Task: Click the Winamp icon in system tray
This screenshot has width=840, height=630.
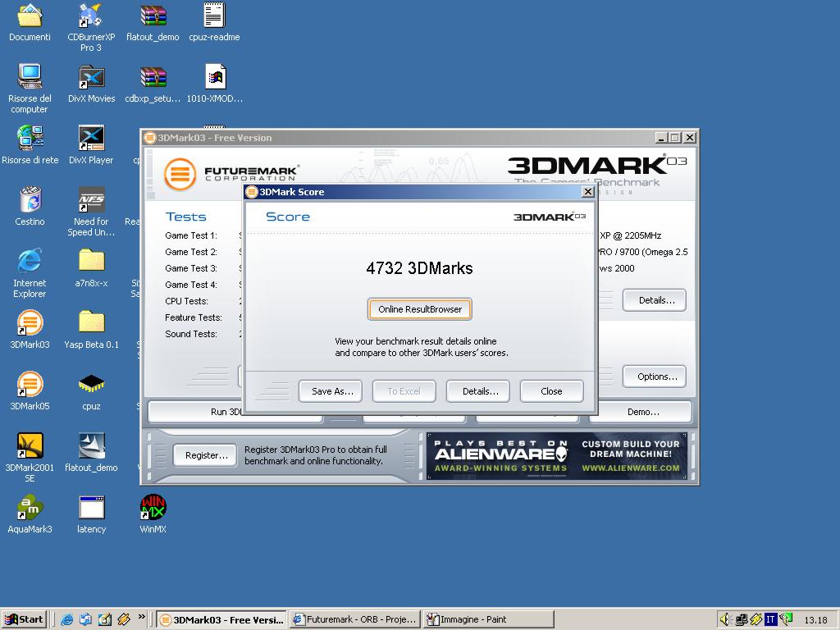Action: click(756, 619)
